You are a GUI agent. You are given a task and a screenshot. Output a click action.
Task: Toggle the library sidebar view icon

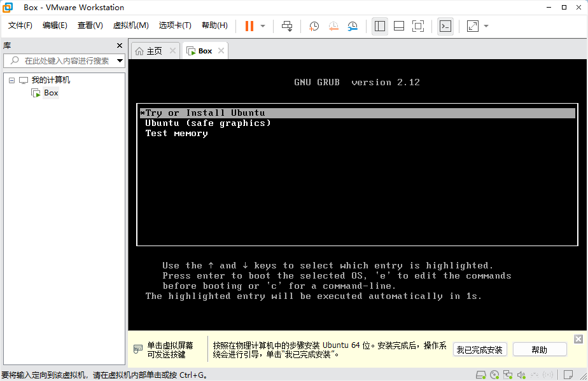point(380,26)
